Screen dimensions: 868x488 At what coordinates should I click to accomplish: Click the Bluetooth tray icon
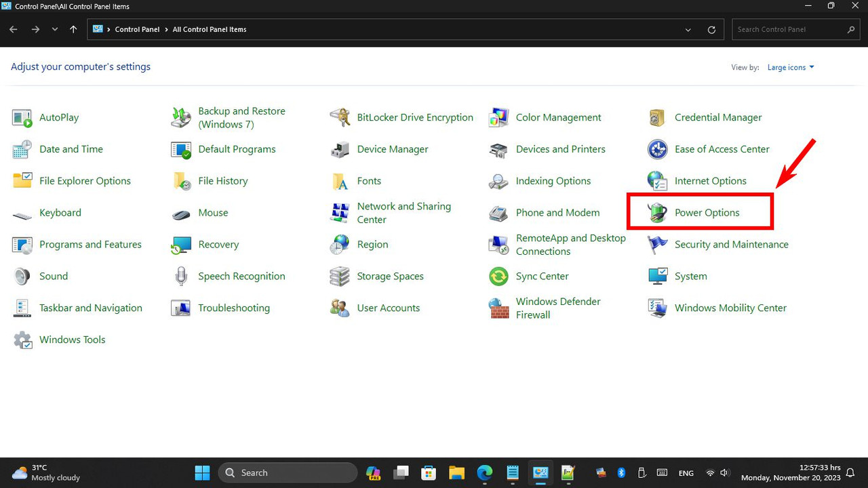[621, 472]
